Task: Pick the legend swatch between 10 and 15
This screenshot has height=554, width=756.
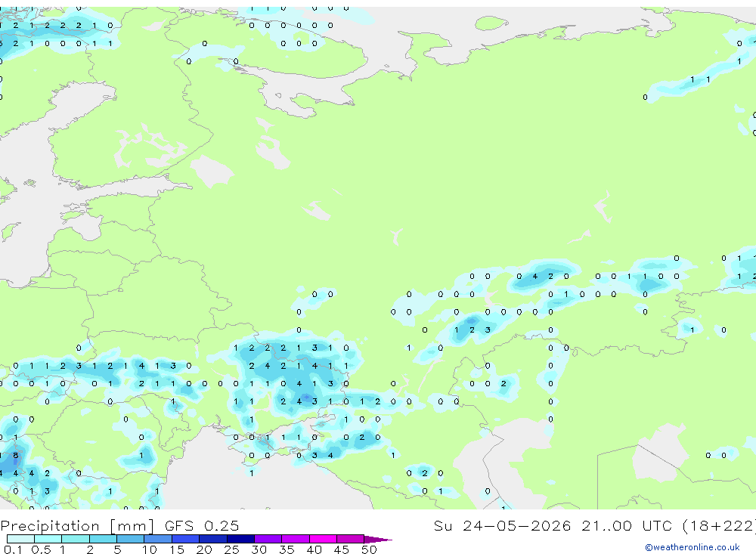Action: [158, 539]
